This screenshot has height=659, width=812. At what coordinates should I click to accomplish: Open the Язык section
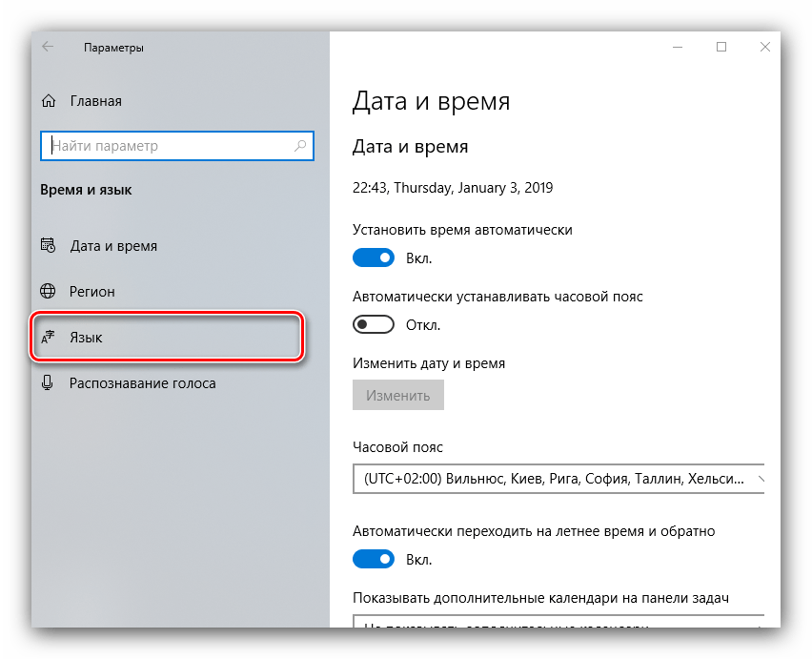(x=166, y=338)
